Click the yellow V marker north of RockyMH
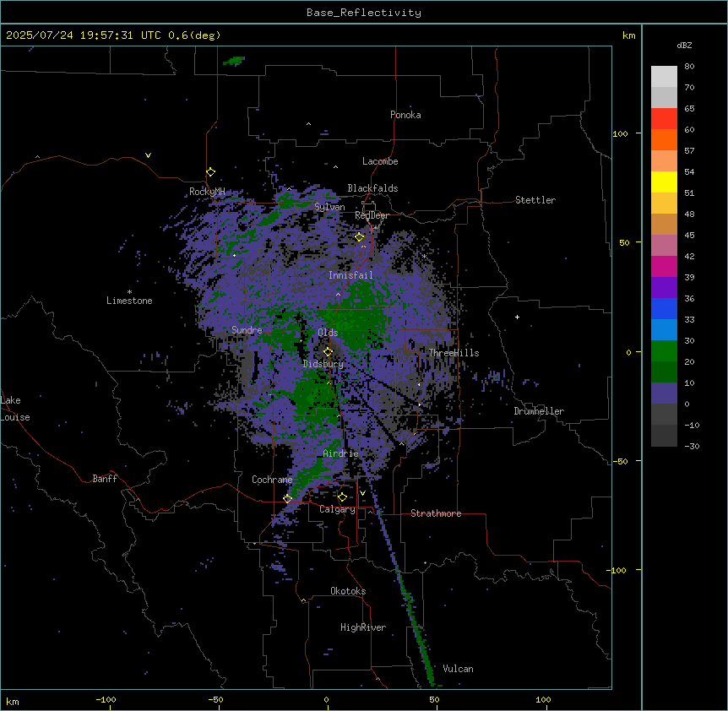 (x=148, y=155)
